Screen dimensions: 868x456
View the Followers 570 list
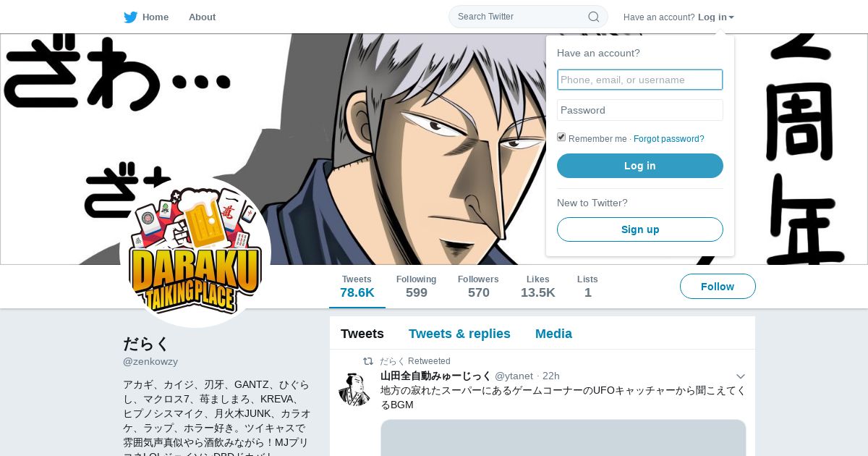click(x=478, y=287)
